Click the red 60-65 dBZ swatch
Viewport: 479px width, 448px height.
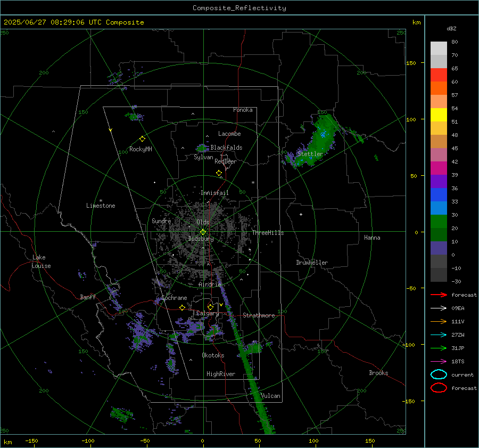click(439, 75)
